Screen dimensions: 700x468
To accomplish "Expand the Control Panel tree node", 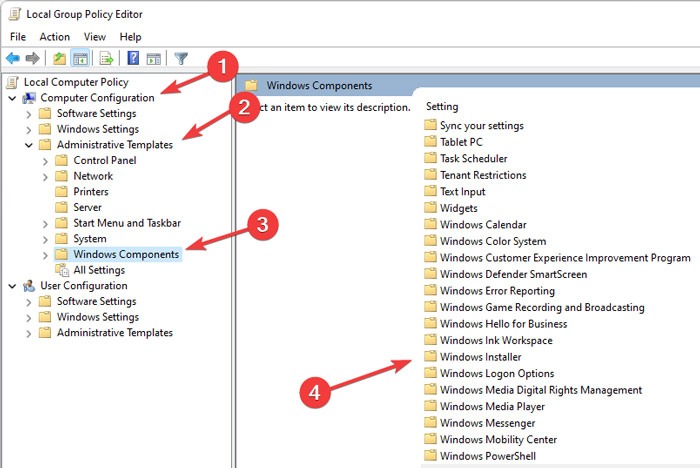I will click(x=45, y=161).
